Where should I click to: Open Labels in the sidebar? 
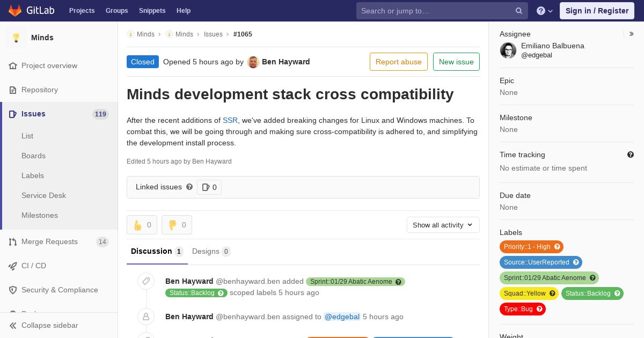coord(33,175)
